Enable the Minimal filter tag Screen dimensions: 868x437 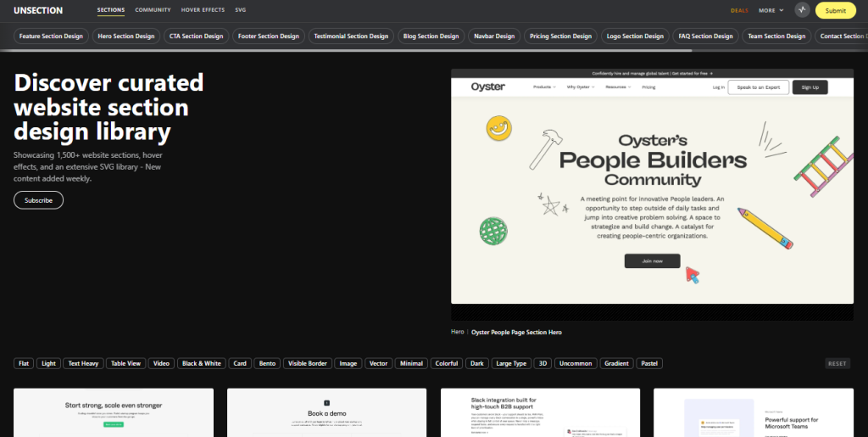click(411, 363)
